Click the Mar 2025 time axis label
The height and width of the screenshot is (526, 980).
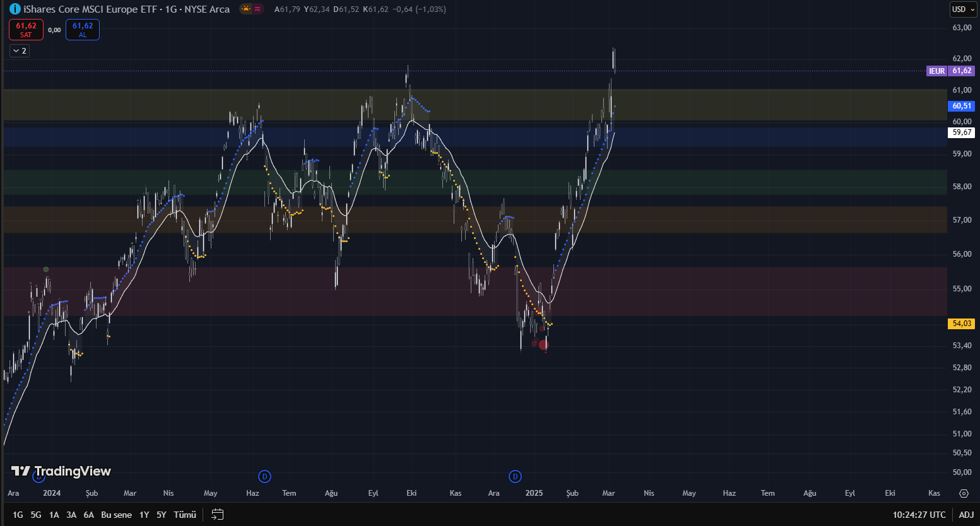(608, 493)
